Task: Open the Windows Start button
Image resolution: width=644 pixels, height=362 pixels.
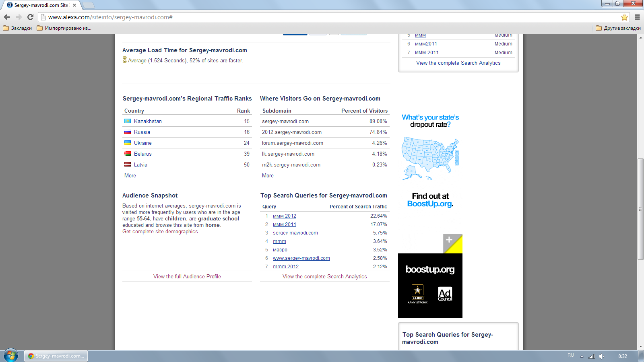Action: pos(11,356)
